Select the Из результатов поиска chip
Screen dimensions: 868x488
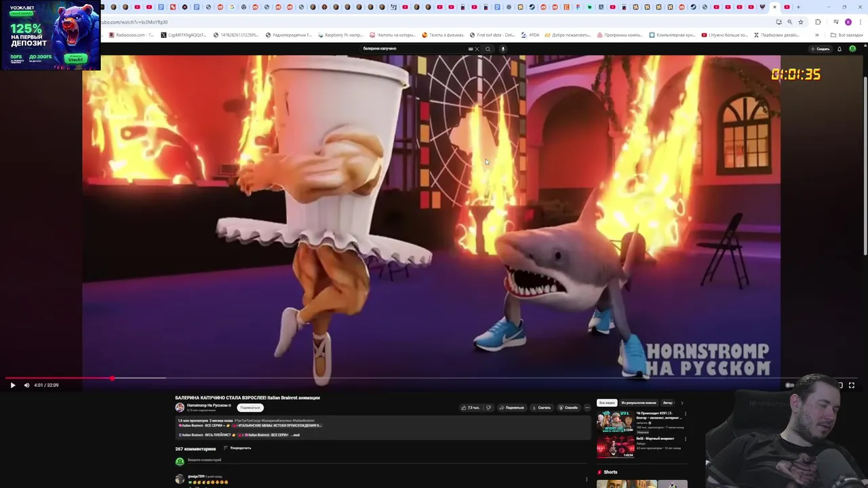click(x=639, y=403)
